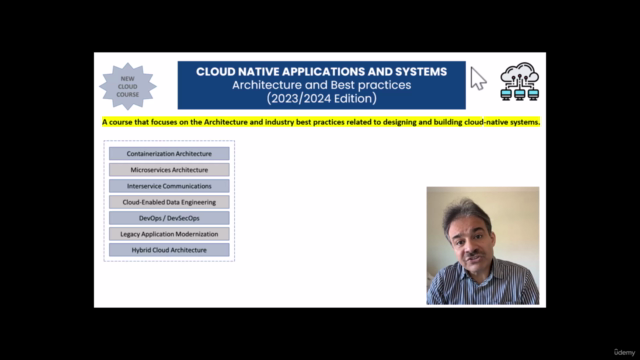
Task: Click the yellow highlighted course description sentence
Action: 321,122
